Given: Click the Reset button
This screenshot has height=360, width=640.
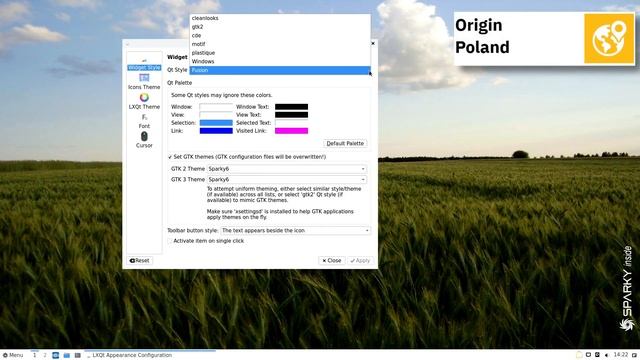Looking at the screenshot, I should click(139, 260).
